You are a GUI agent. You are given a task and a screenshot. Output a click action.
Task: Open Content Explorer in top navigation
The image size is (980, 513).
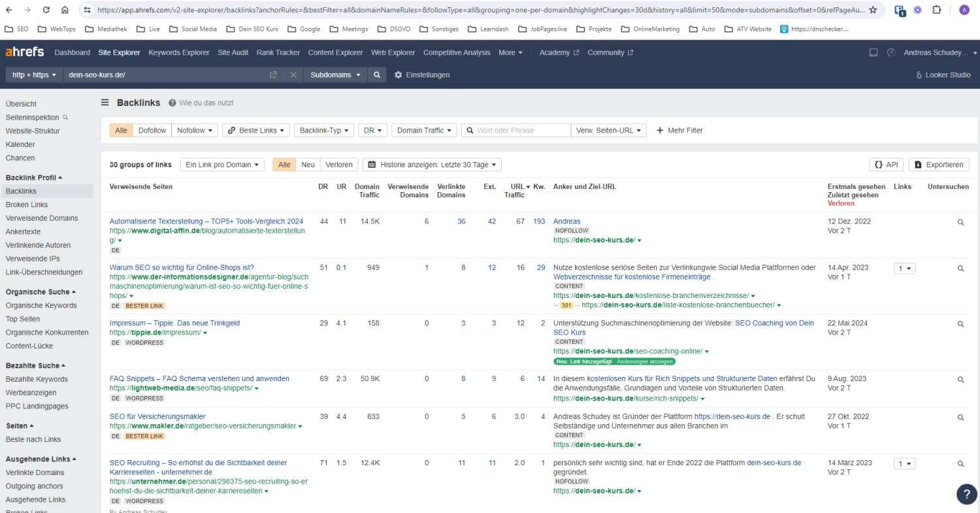pyautogui.click(x=335, y=52)
